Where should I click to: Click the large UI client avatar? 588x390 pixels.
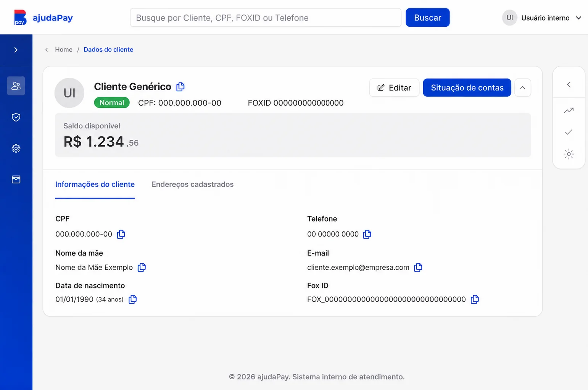69,93
